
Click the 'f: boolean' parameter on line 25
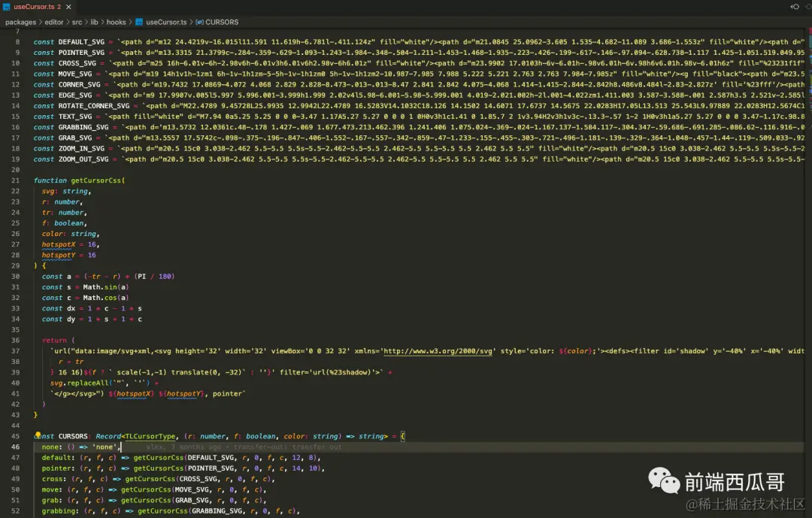(64, 223)
